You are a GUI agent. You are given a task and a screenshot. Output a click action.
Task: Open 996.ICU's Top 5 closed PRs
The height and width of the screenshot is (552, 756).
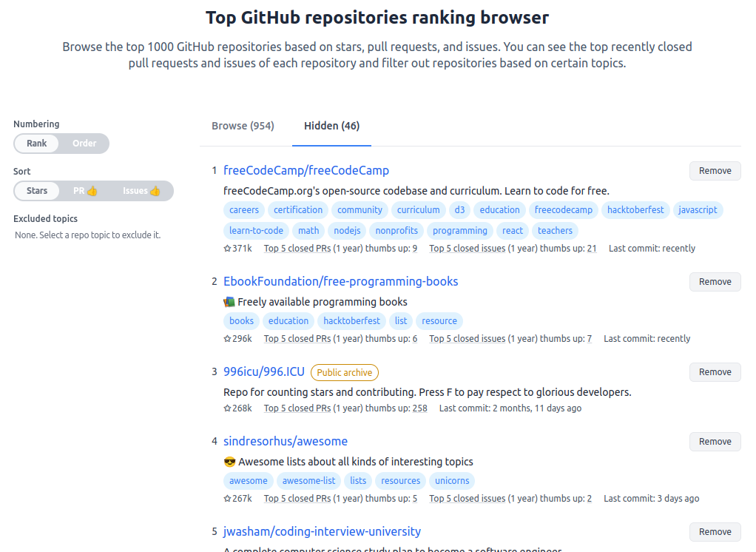tap(297, 408)
